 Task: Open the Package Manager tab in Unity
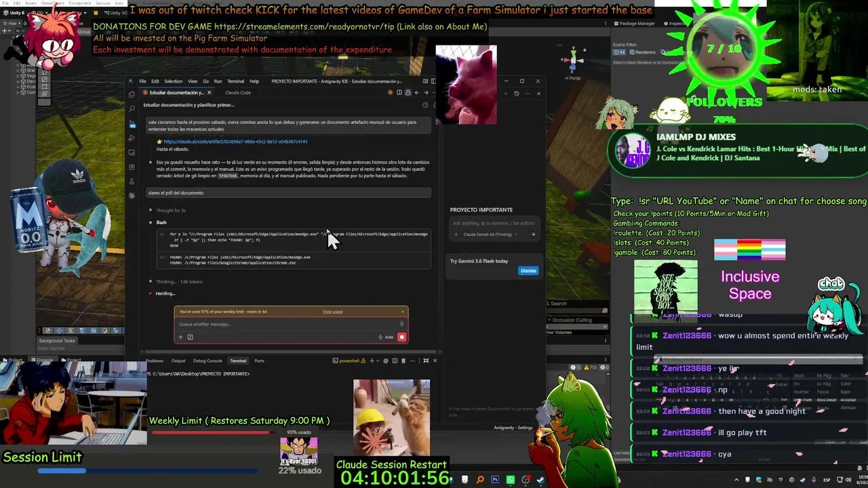(634, 24)
